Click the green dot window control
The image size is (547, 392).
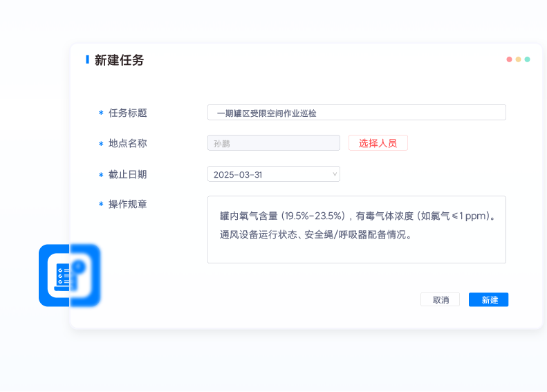click(x=527, y=59)
